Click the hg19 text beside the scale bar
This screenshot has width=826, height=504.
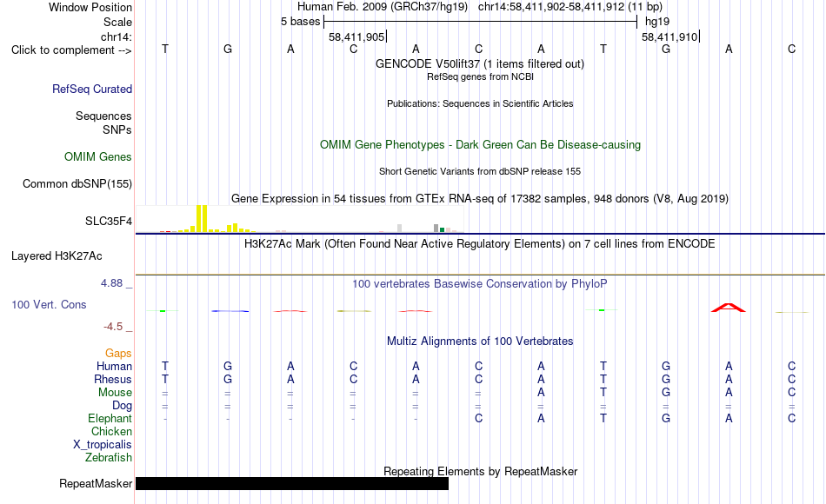pyautogui.click(x=657, y=22)
